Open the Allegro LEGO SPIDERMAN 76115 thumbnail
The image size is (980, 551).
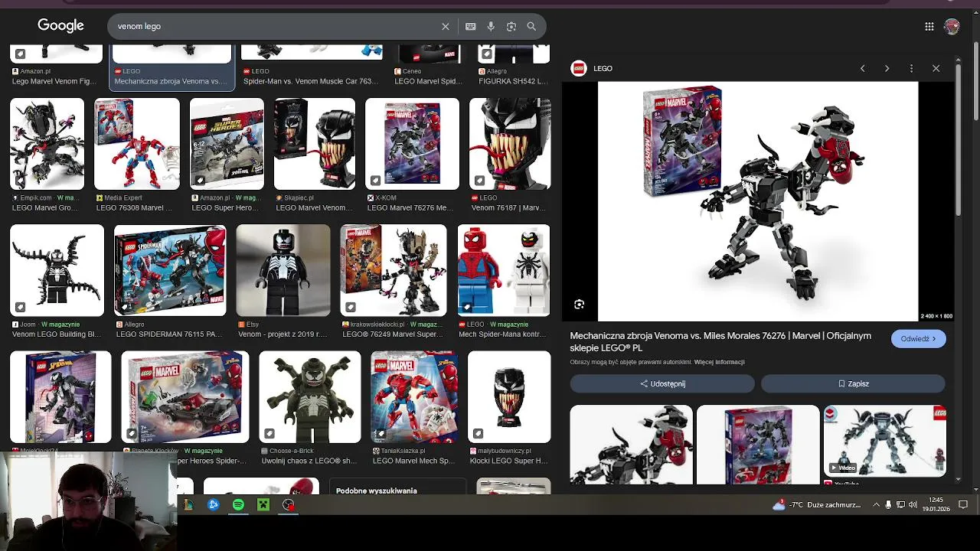pyautogui.click(x=170, y=270)
